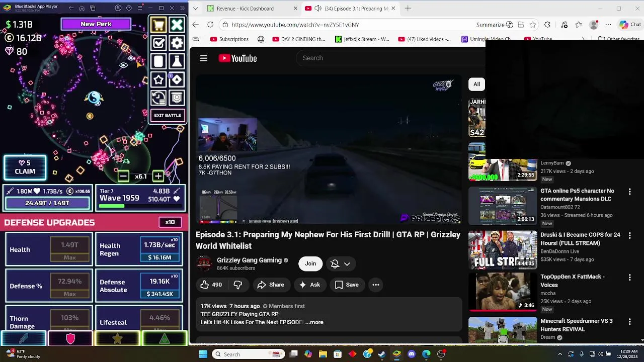The width and height of the screenshot is (644, 362).
Task: Refresh the YouTube page
Action: click(210, 25)
